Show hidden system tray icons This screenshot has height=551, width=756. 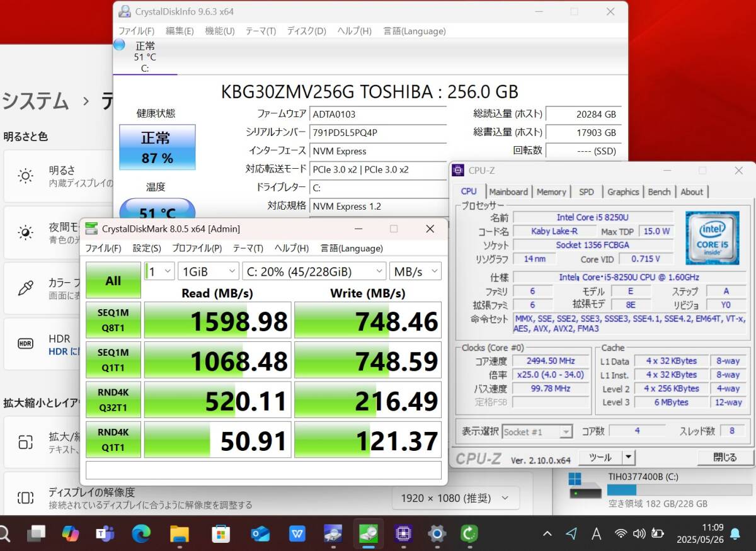[x=547, y=534]
